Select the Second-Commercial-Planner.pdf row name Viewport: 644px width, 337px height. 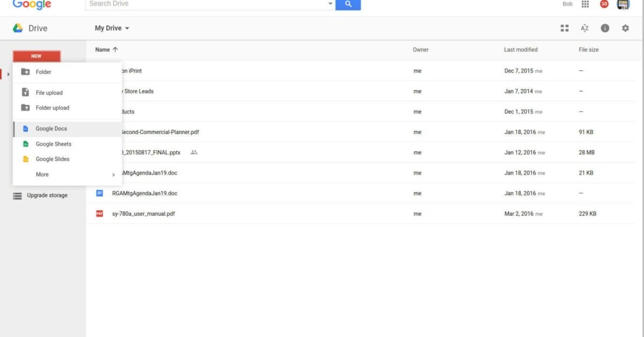(x=160, y=132)
